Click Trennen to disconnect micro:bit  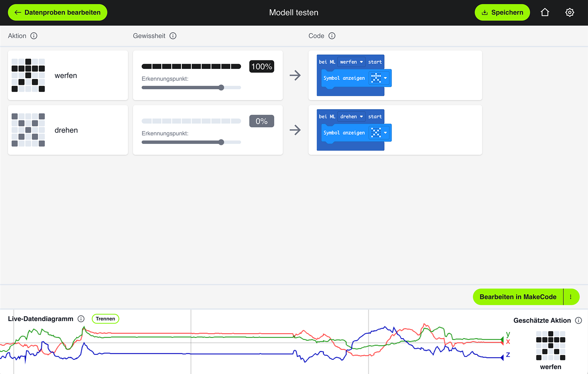105,319
